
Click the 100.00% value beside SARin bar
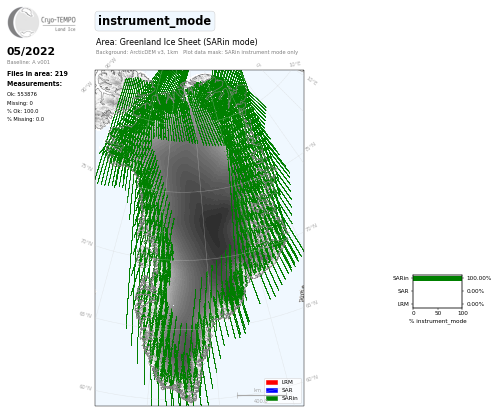pos(479,278)
